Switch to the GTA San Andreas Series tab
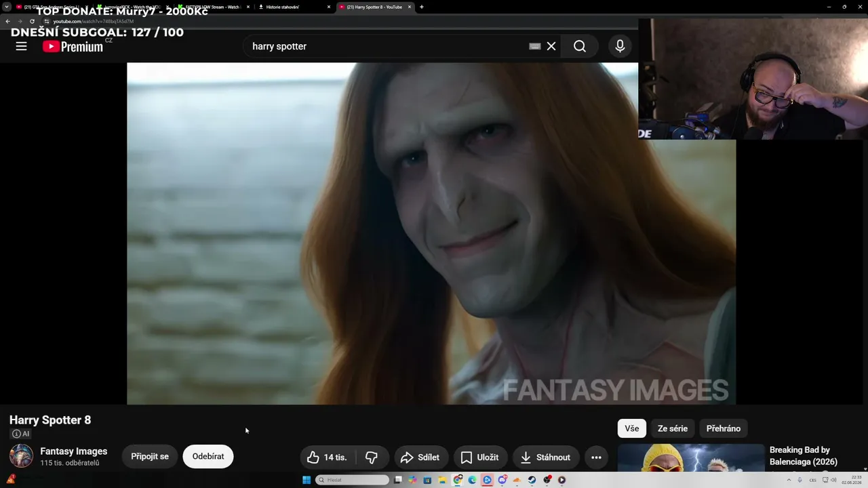The image size is (868, 488). [51, 7]
